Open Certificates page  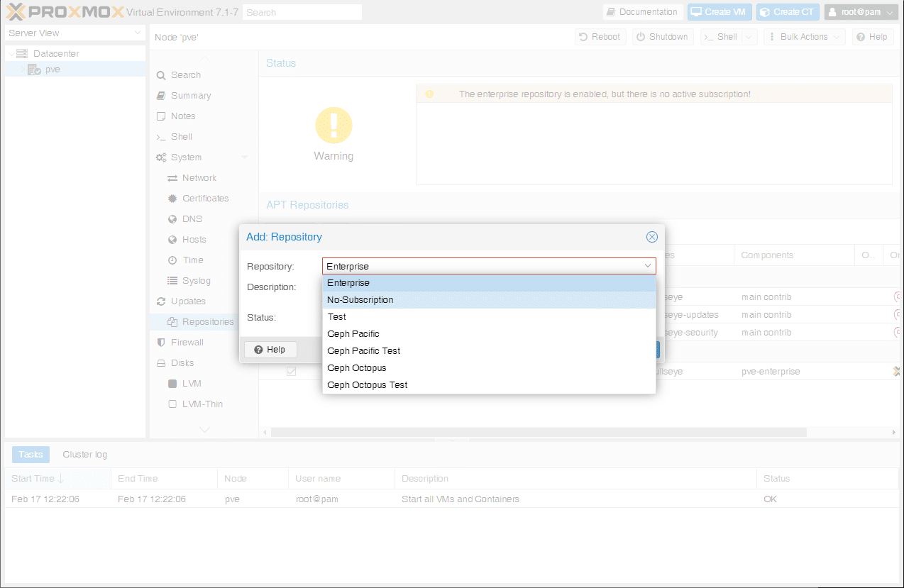pos(205,199)
